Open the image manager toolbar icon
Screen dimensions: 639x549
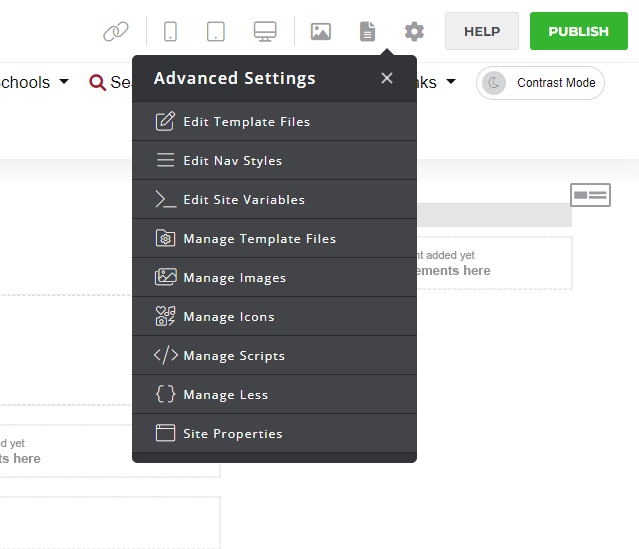pos(321,31)
